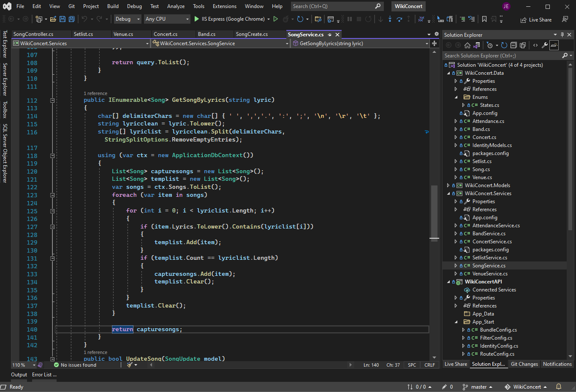The image size is (576, 392).
Task: Click the No issues found indicator
Action: coord(75,365)
